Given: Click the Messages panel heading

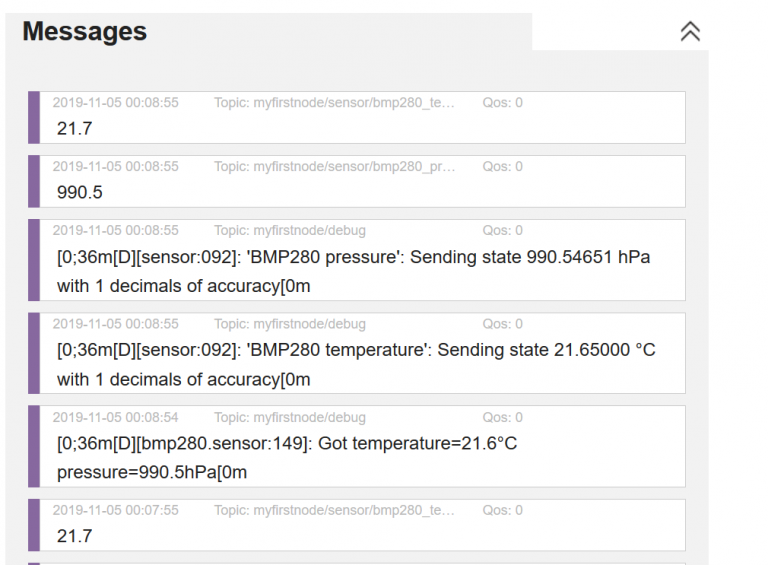Looking at the screenshot, I should pyautogui.click(x=85, y=32).
